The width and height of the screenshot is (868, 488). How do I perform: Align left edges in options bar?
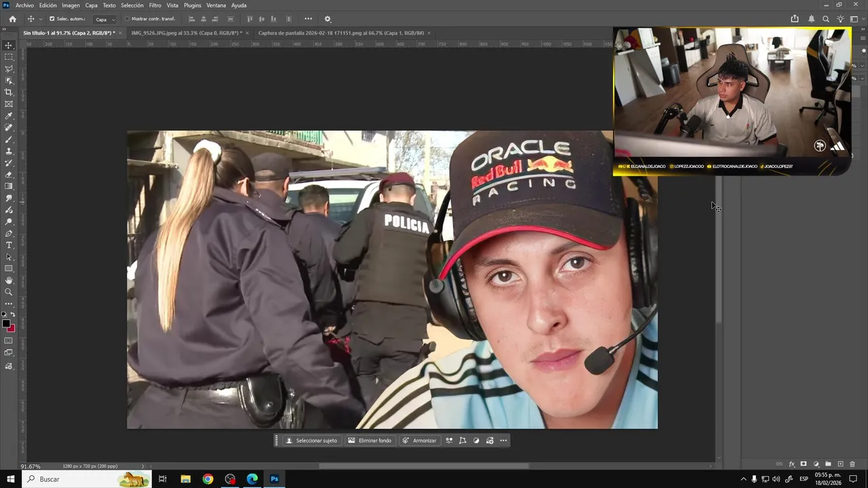pyautogui.click(x=192, y=19)
